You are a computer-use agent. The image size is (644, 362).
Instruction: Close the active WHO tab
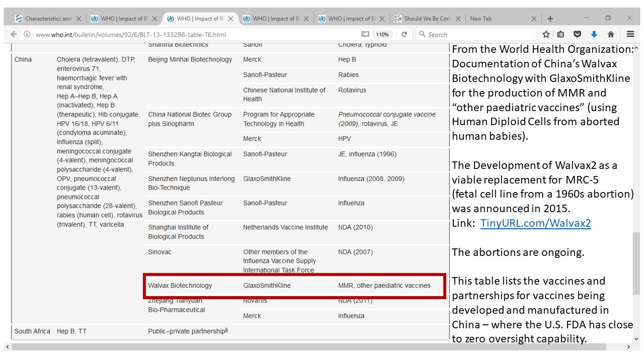click(230, 19)
